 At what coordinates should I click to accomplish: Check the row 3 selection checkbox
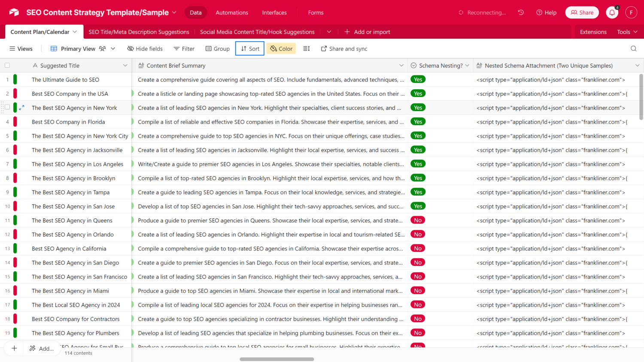click(7, 108)
